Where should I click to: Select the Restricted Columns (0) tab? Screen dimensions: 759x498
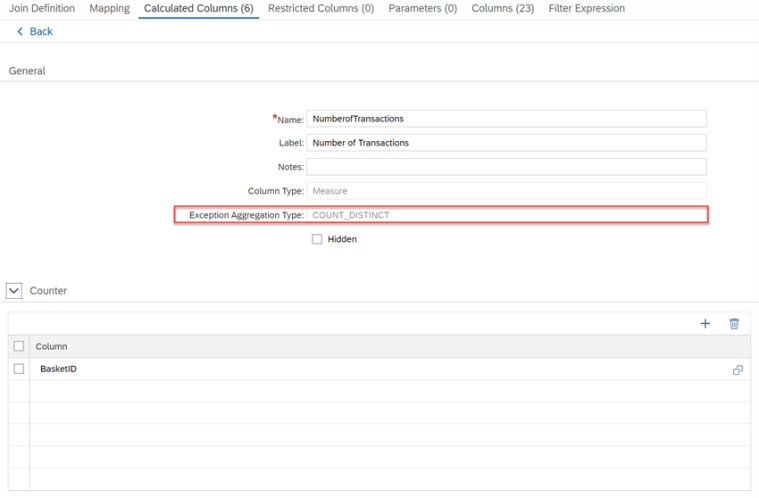(321, 9)
